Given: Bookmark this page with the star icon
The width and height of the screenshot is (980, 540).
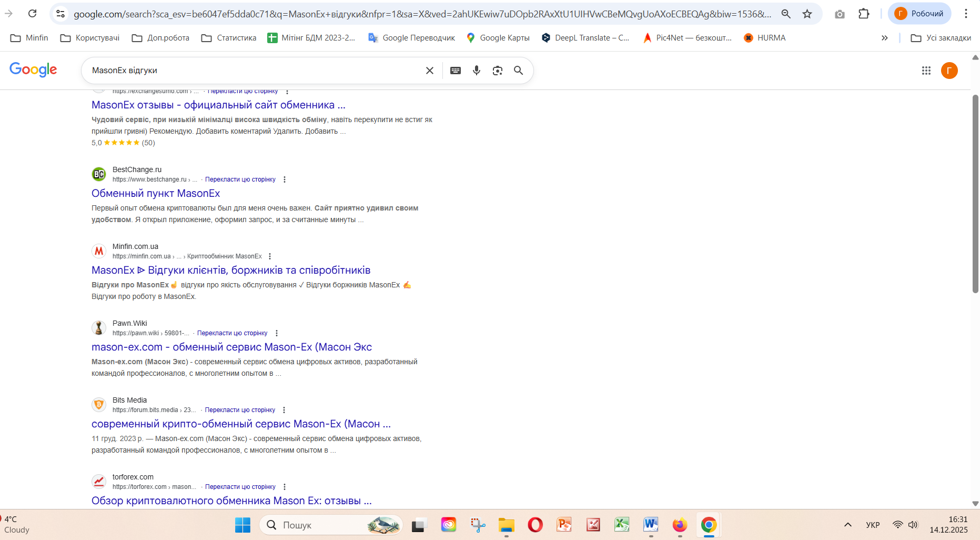Looking at the screenshot, I should tap(807, 14).
